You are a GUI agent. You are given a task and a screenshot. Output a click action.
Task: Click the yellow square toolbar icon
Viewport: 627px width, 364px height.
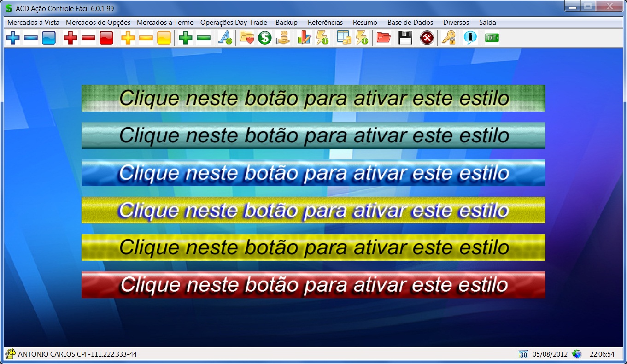[x=164, y=38]
